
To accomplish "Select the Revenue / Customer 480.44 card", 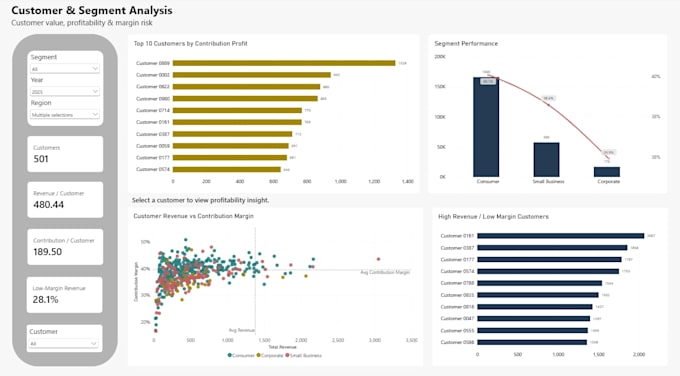I will coord(65,199).
